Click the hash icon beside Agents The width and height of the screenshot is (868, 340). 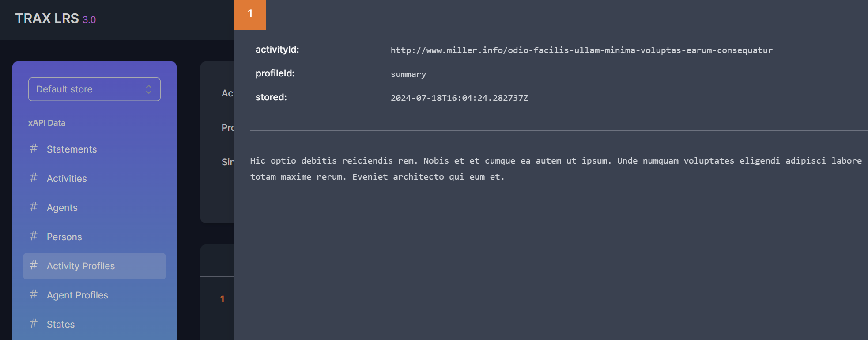pyautogui.click(x=34, y=207)
